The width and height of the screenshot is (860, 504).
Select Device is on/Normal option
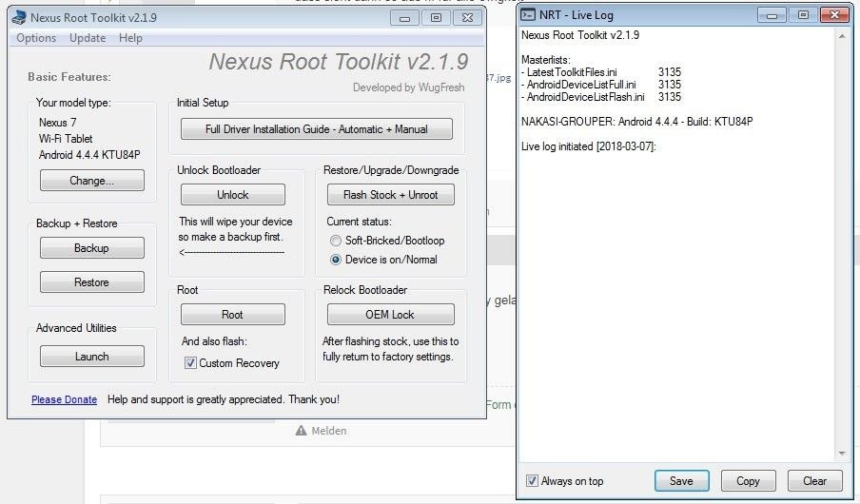coord(336,260)
